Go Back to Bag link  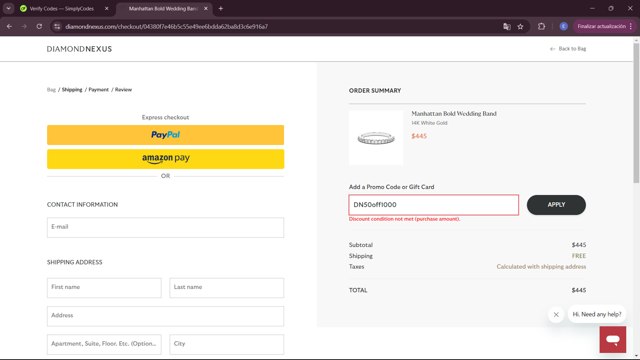click(568, 49)
